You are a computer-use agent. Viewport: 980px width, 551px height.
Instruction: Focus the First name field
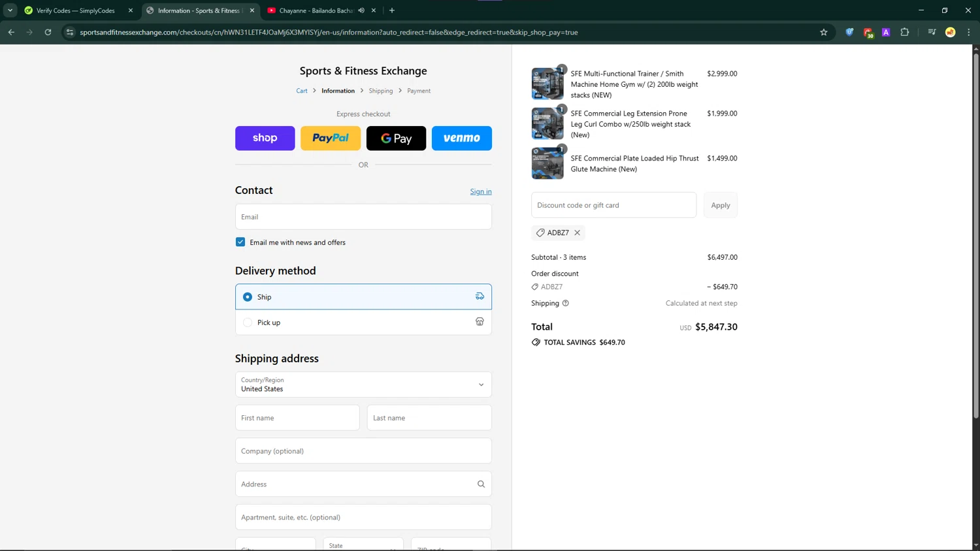(297, 418)
